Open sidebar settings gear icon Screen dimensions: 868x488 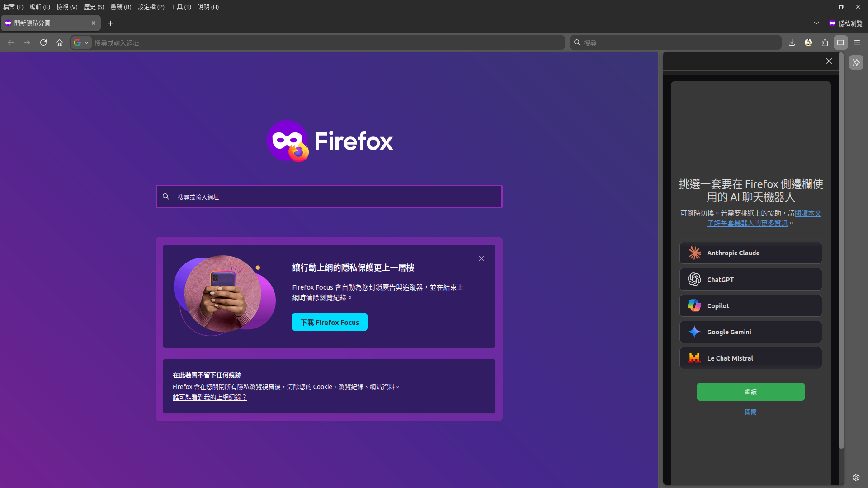pyautogui.click(x=856, y=477)
